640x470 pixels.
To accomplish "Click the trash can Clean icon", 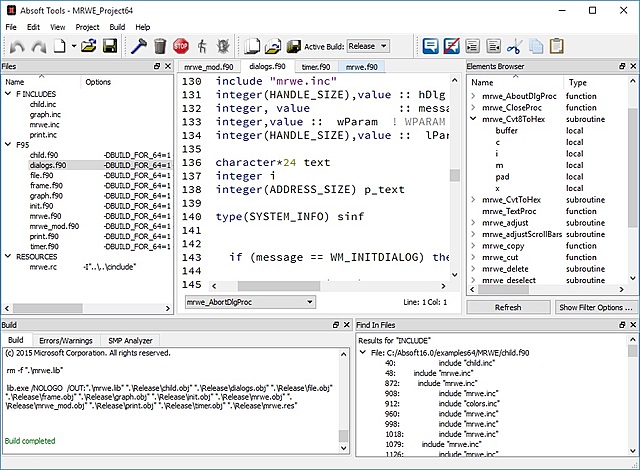I will [x=159, y=46].
